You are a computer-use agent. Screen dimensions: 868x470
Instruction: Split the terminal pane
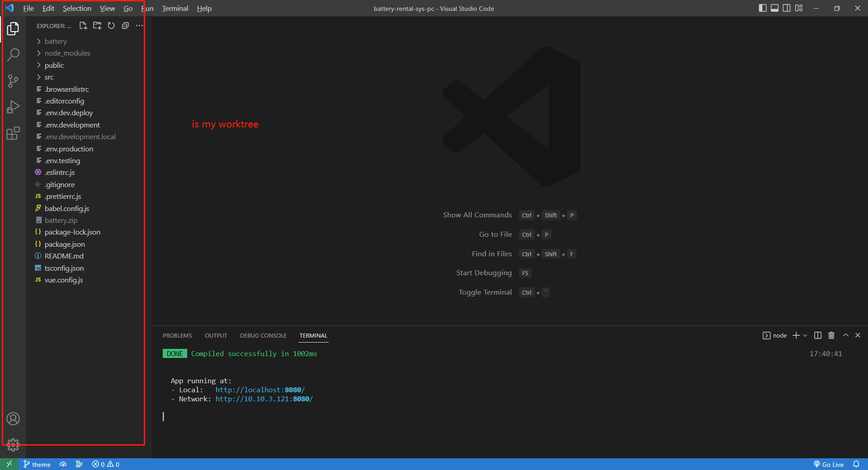[817, 335]
